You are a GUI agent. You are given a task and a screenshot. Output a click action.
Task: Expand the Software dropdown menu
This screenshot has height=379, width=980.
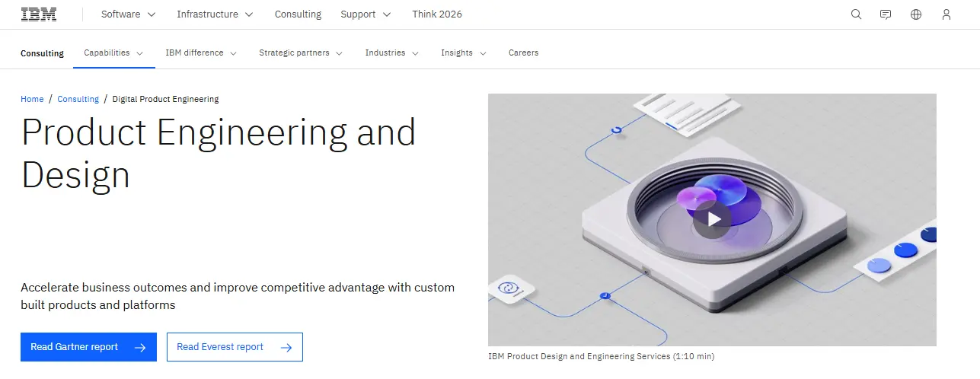tap(128, 14)
